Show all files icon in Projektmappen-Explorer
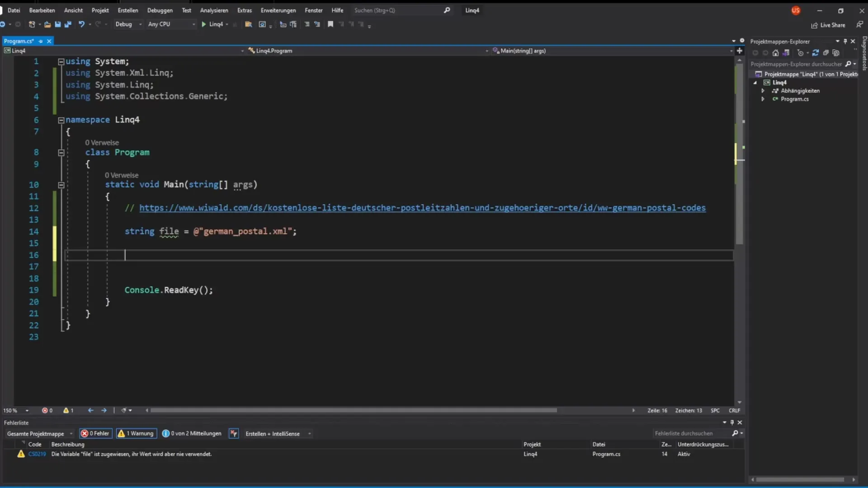 click(x=836, y=53)
